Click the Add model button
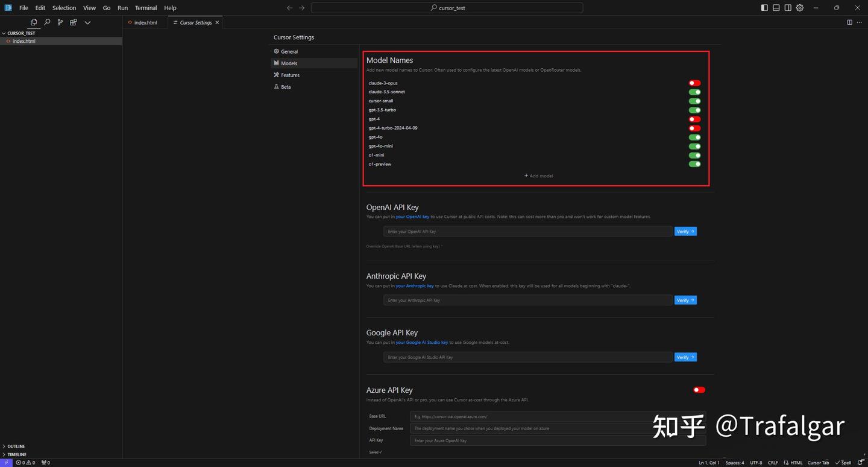Screen dimensions: 868x467 (538, 176)
